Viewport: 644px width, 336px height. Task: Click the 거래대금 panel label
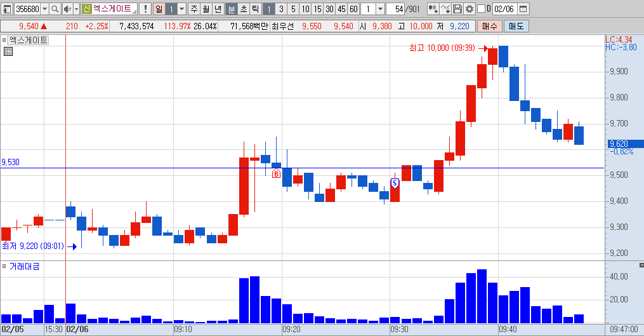pyautogui.click(x=25, y=267)
